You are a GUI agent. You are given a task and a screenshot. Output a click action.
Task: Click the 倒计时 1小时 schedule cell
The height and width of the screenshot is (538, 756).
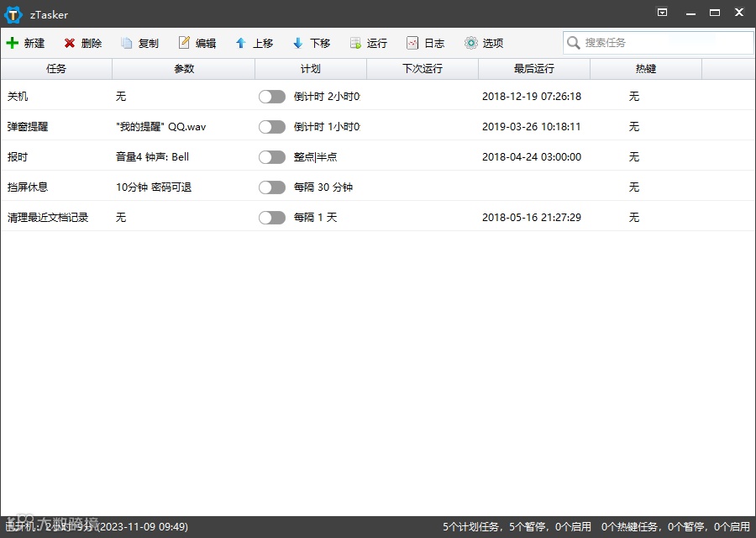[x=327, y=127]
